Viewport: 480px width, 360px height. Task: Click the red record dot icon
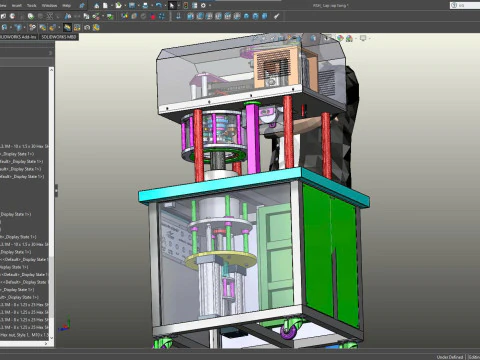tap(153, 16)
